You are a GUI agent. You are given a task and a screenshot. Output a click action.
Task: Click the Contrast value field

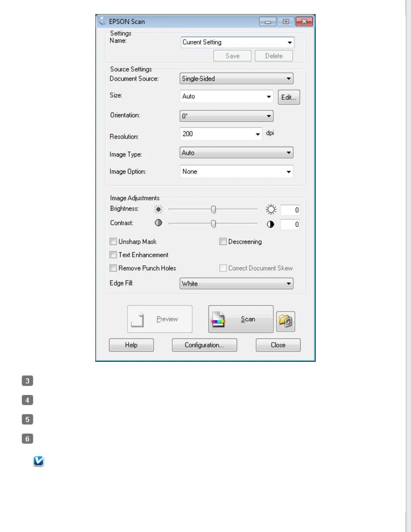click(x=290, y=224)
